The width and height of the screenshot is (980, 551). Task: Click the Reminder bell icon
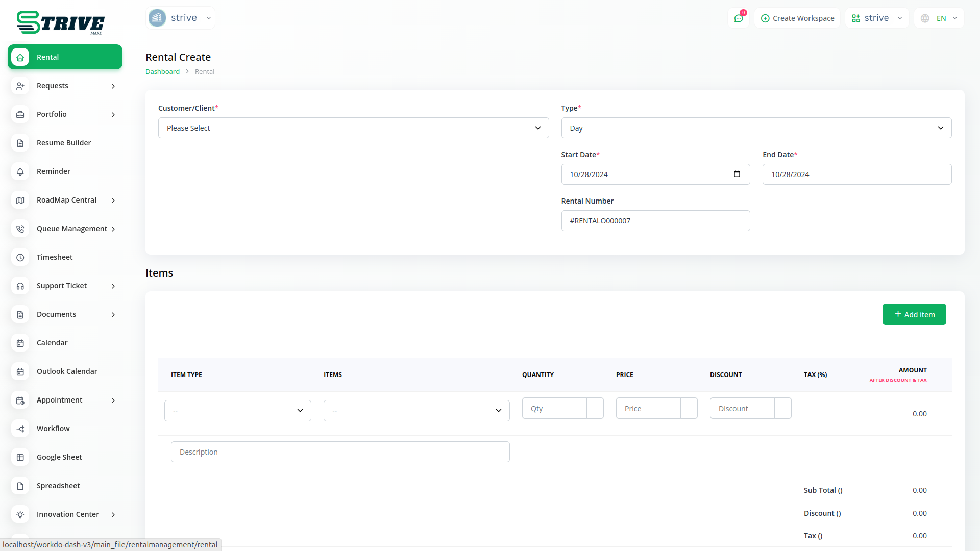click(20, 172)
